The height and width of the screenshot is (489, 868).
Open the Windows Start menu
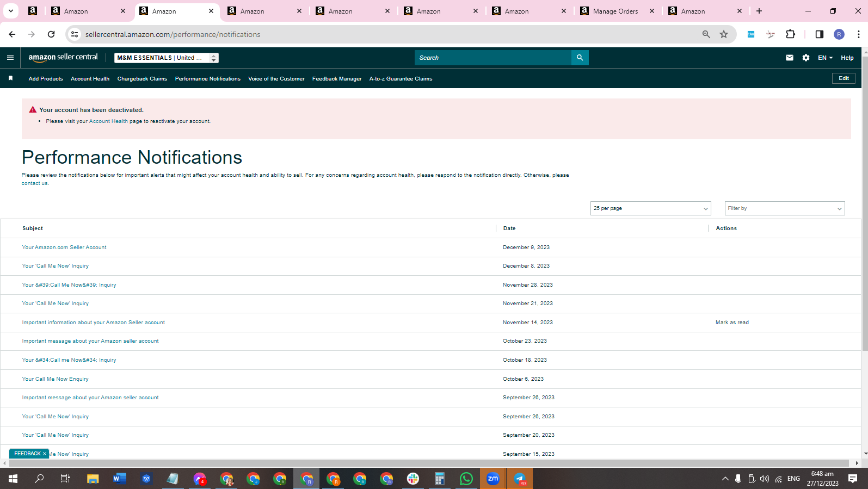13,479
